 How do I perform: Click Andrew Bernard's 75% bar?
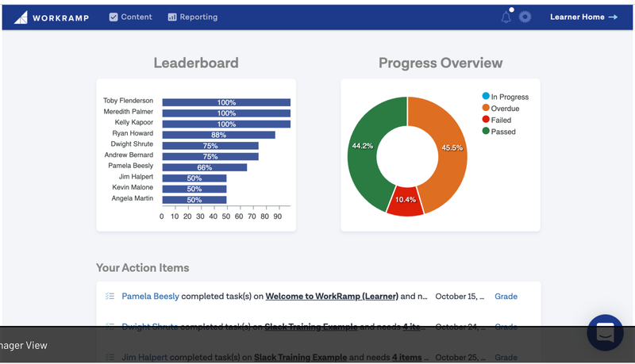point(210,156)
